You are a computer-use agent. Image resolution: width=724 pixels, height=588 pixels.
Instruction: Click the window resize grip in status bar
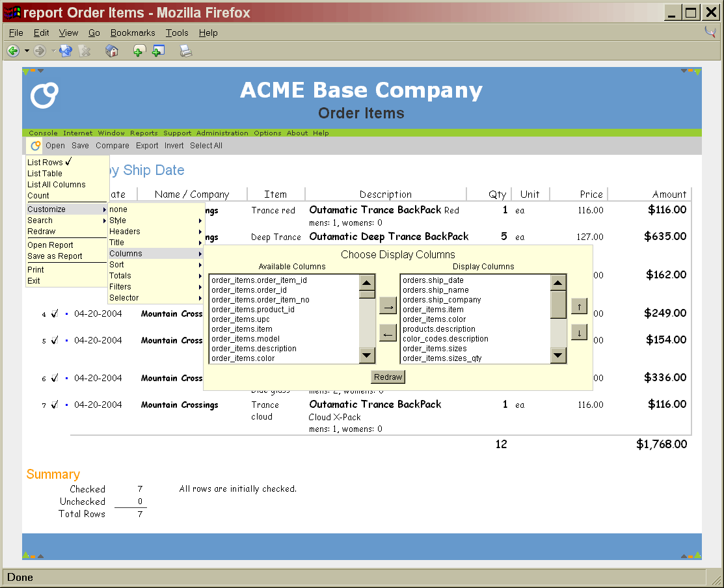point(716,580)
